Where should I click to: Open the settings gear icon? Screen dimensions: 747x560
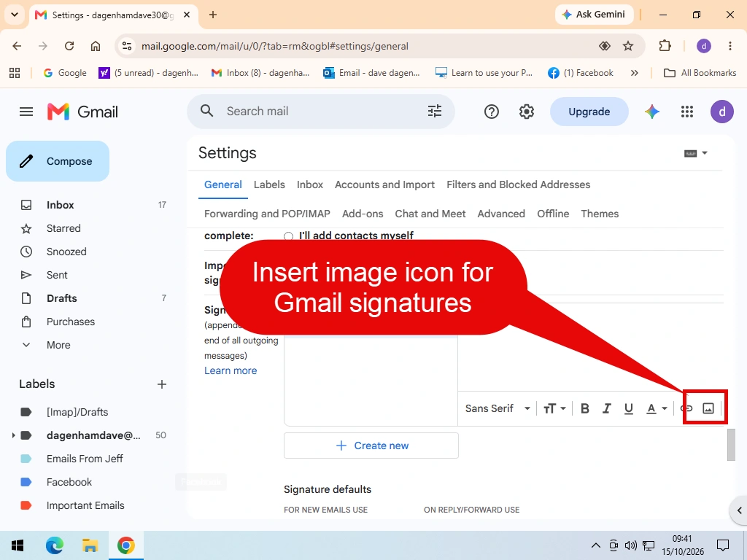(527, 112)
